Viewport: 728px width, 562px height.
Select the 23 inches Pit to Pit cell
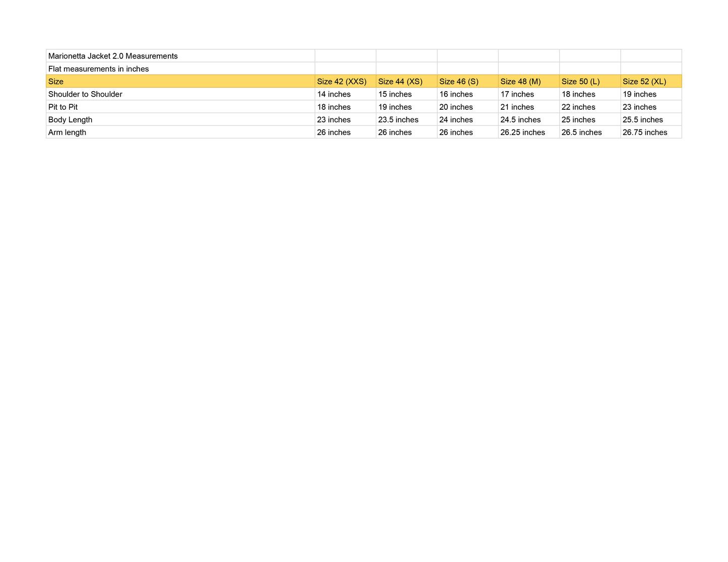tap(640, 107)
